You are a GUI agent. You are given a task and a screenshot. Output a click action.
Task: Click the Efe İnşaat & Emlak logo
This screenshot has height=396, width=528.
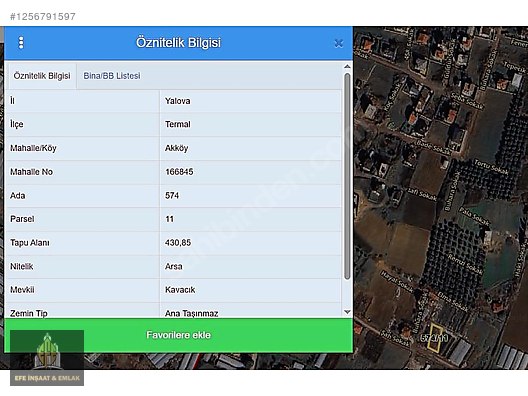tap(47, 358)
